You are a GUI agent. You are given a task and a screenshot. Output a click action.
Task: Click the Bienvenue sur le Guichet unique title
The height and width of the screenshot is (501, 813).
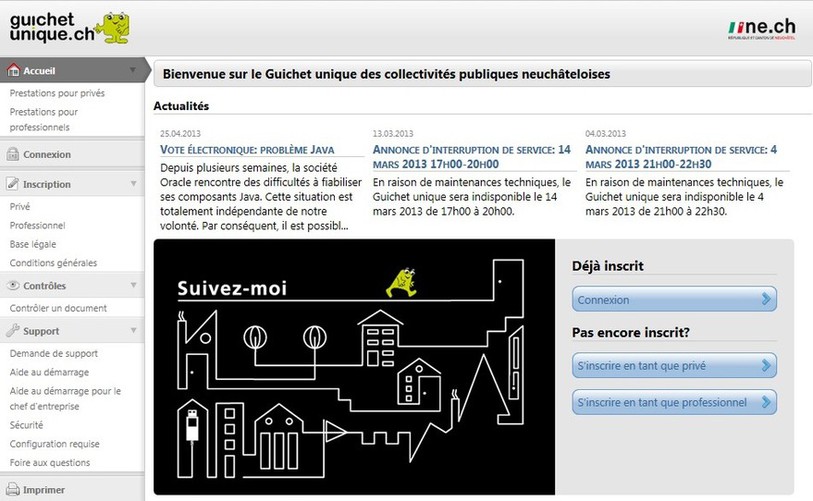[386, 74]
